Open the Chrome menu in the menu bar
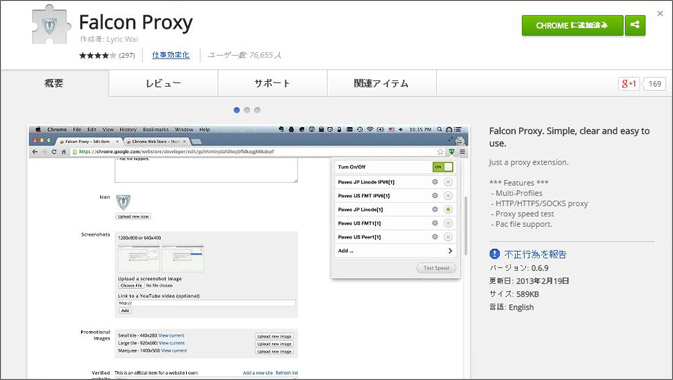The height and width of the screenshot is (380, 673). [x=57, y=129]
